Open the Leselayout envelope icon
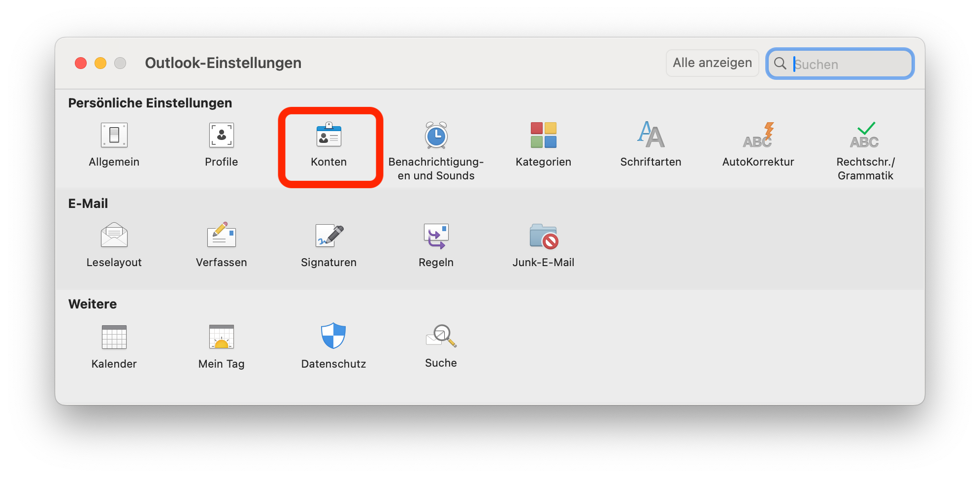Screen dimensions: 980x478 tap(114, 236)
